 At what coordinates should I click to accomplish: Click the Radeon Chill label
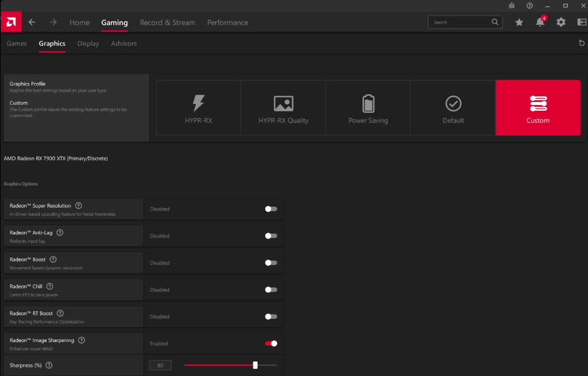[x=26, y=286]
